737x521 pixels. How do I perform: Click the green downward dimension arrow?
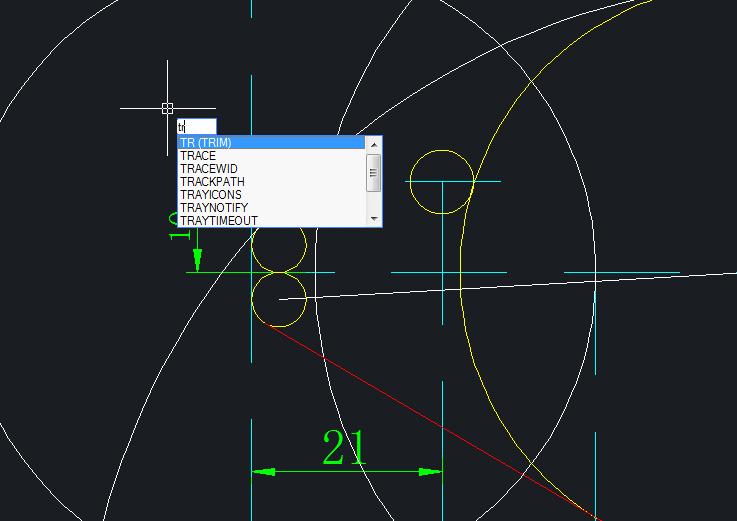[x=197, y=260]
